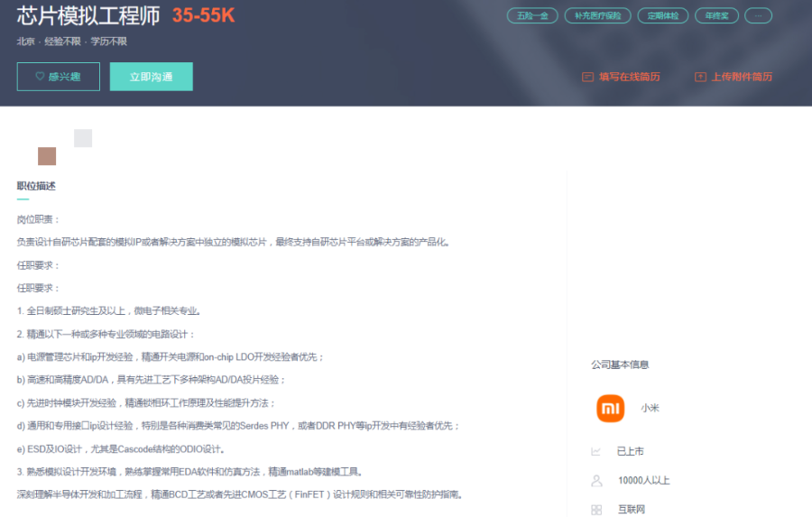Select the 五险一金 benefit tag
812x517 pixels.
[x=532, y=16]
